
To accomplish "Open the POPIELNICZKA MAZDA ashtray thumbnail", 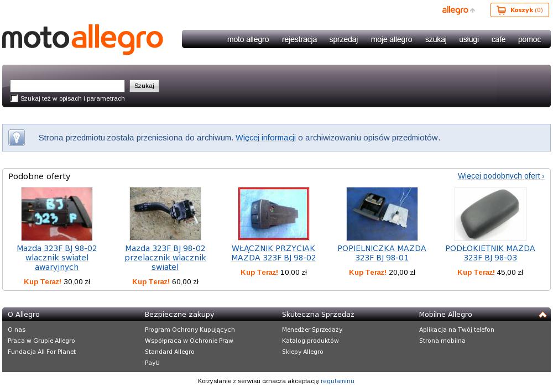I will (x=382, y=213).
